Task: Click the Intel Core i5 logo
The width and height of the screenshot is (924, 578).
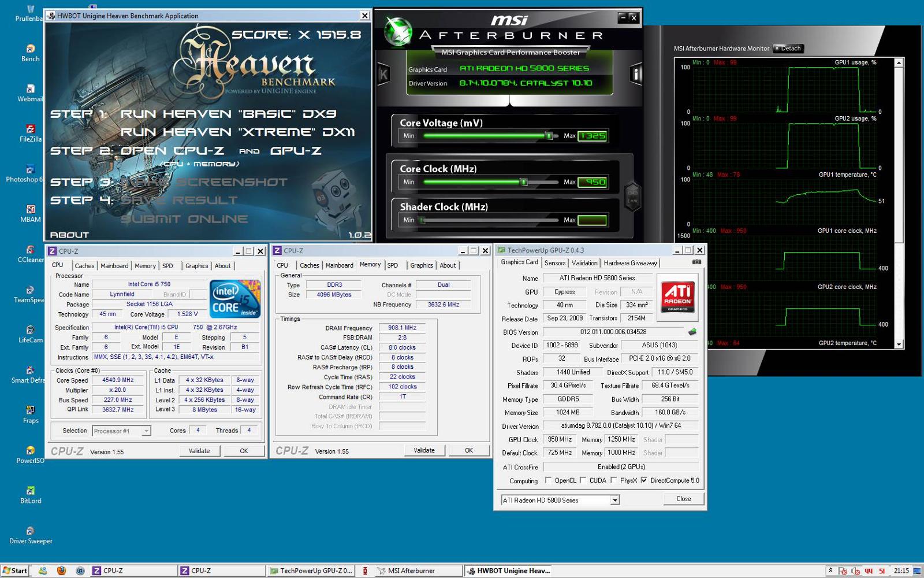Action: click(x=235, y=299)
